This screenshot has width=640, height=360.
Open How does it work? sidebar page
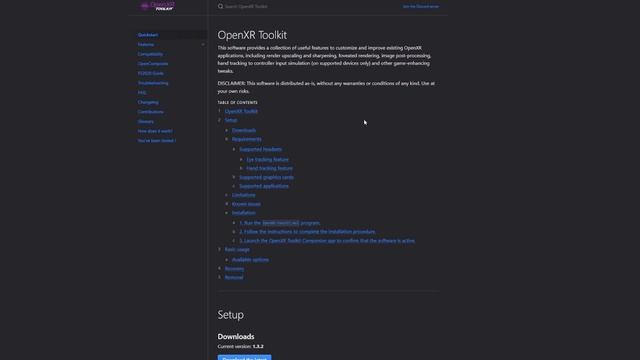pyautogui.click(x=155, y=131)
